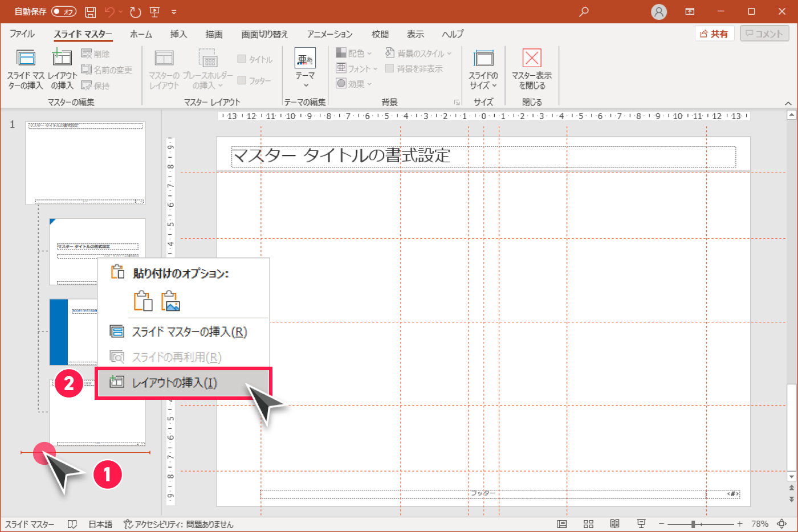Open the 描画 draw tab

click(214, 34)
